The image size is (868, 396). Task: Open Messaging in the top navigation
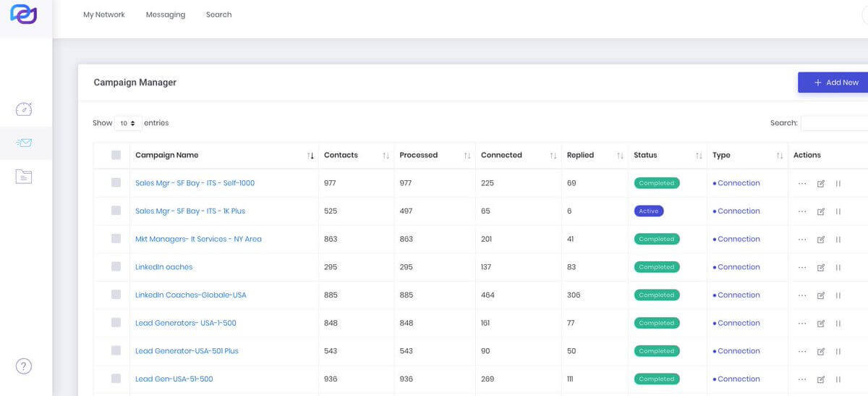tap(165, 14)
